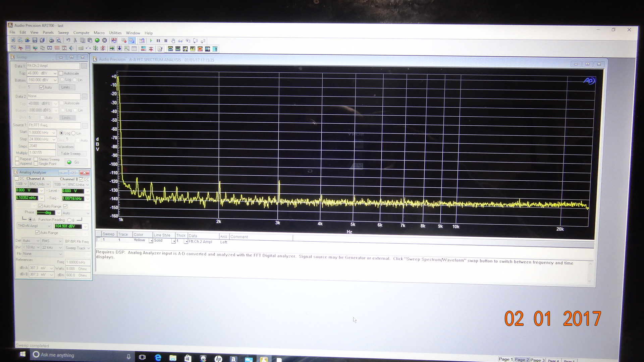Click the Paste clipboard icon
This screenshot has width=644, height=362.
pos(90,40)
